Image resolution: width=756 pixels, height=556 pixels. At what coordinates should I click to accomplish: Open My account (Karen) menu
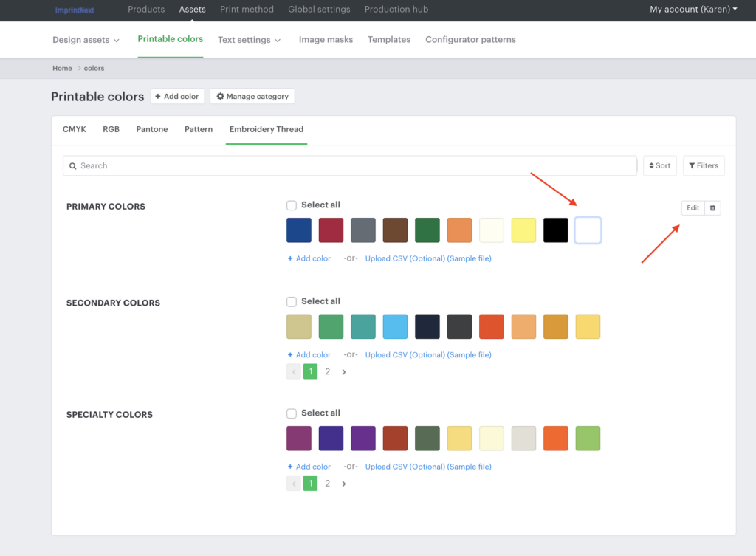(693, 10)
